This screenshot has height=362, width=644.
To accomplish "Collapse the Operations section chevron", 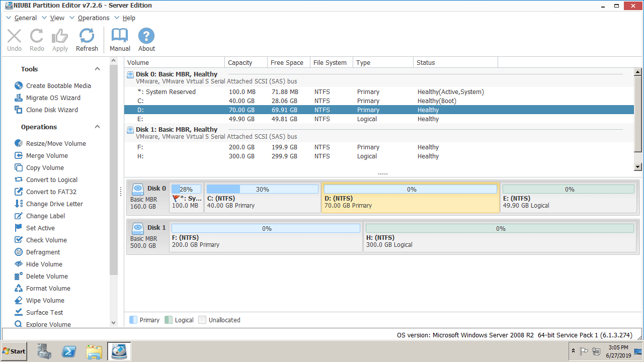I will pos(98,127).
